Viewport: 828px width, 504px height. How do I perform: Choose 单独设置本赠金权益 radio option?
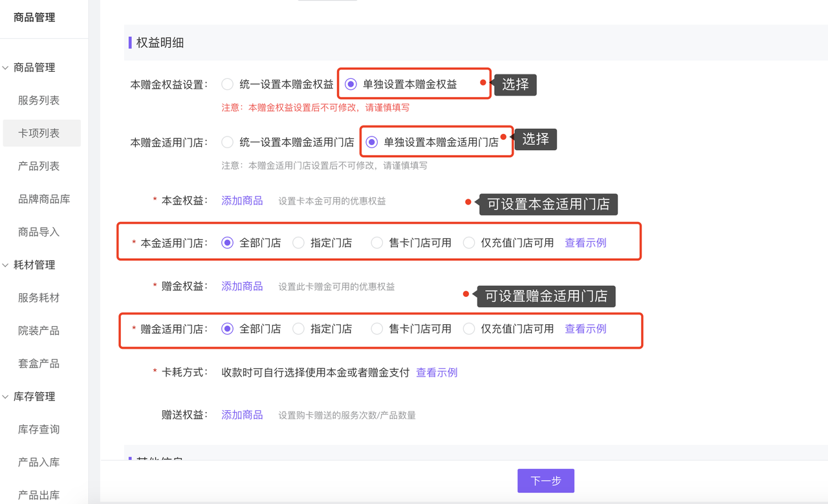pyautogui.click(x=351, y=84)
